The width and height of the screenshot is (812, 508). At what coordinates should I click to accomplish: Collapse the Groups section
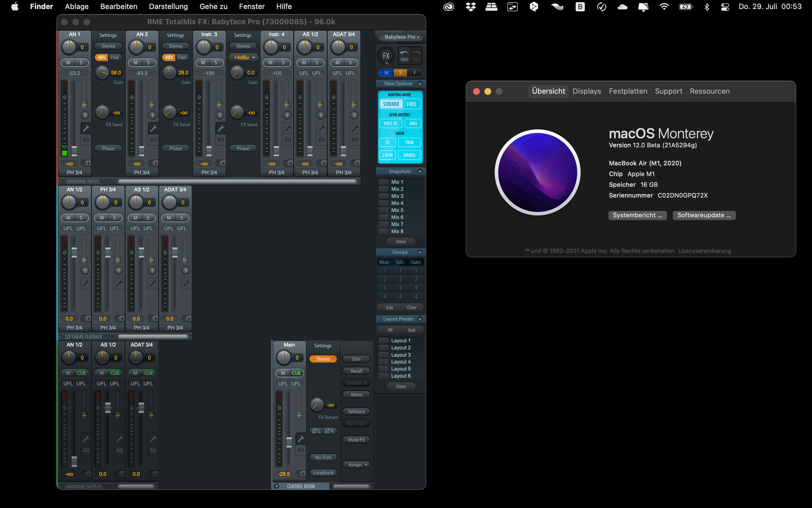point(420,252)
